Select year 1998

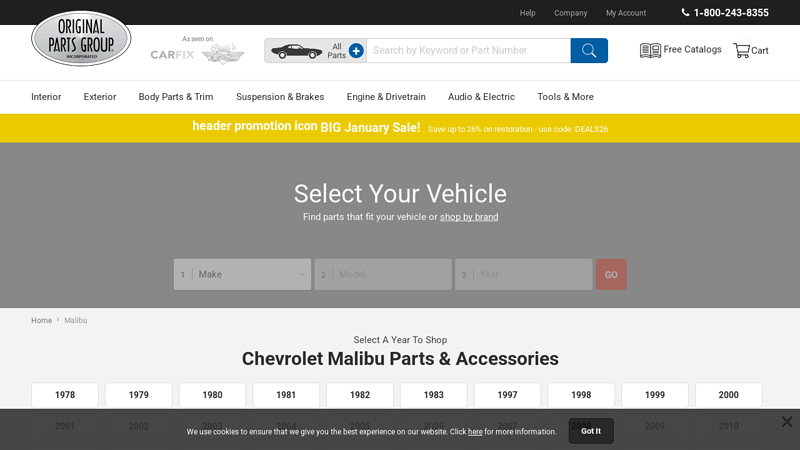point(581,395)
